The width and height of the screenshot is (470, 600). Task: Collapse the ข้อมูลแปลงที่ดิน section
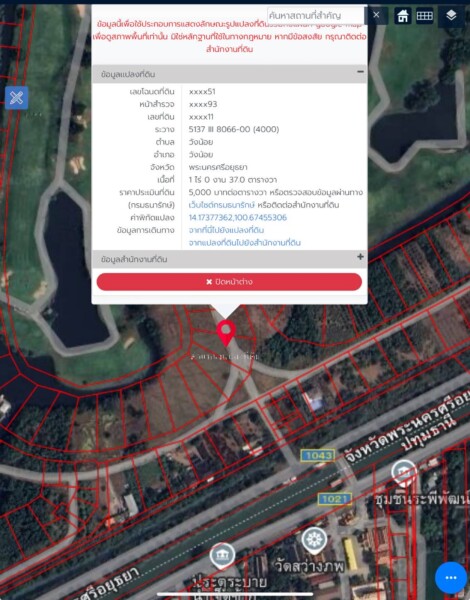(x=360, y=72)
